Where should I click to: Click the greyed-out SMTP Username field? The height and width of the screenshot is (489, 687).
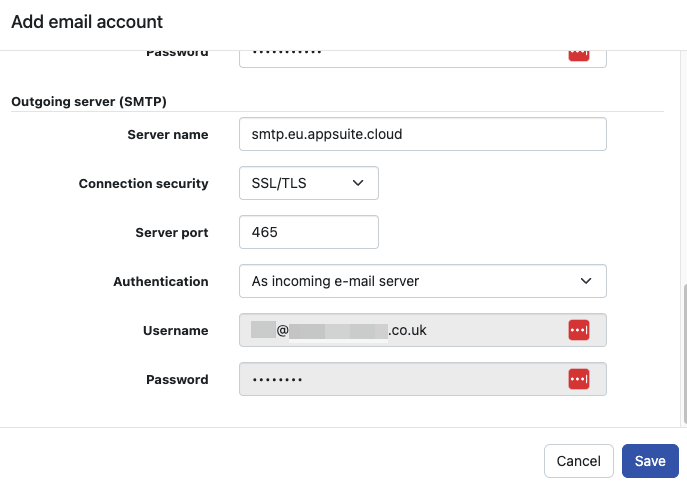(400, 330)
